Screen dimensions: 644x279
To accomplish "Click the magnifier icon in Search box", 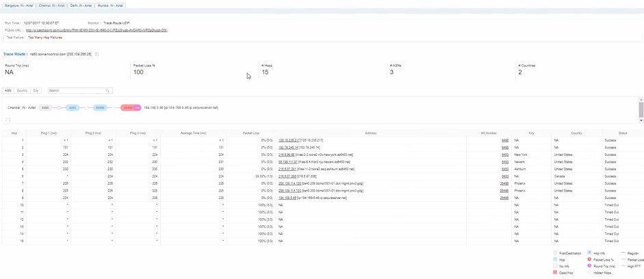I will [107, 91].
